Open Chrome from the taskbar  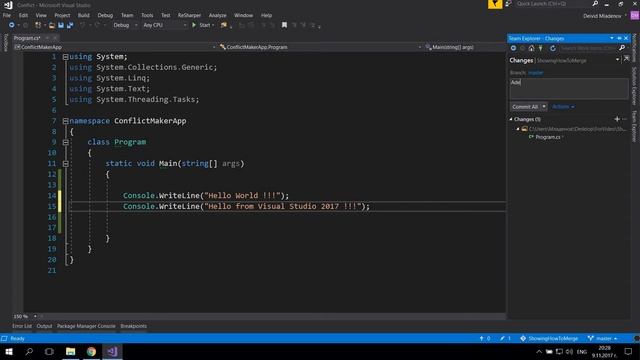pos(91,351)
